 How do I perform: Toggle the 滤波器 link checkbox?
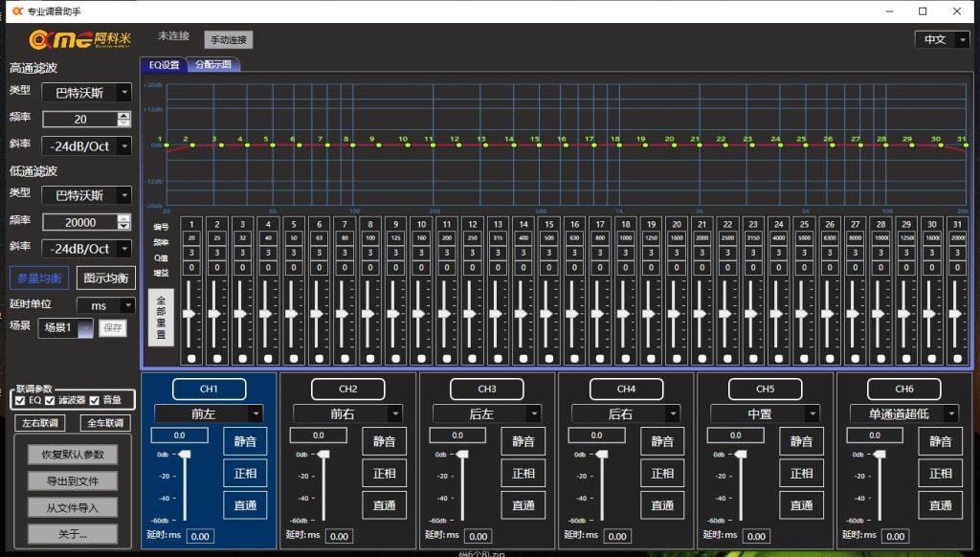50,400
